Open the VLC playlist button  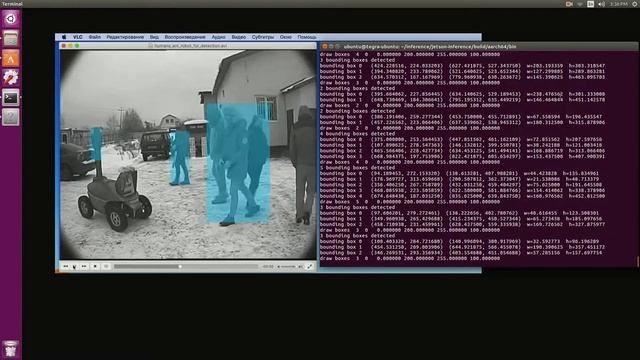coord(106,267)
